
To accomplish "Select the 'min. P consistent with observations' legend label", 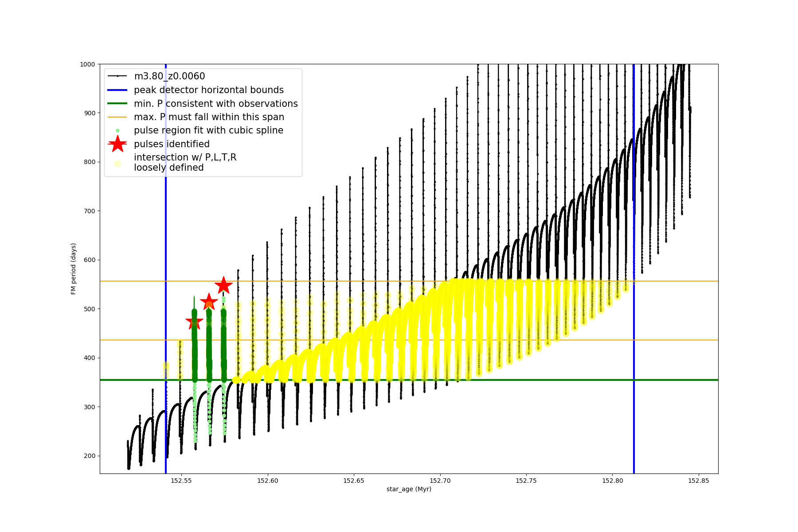I will pos(215,104).
